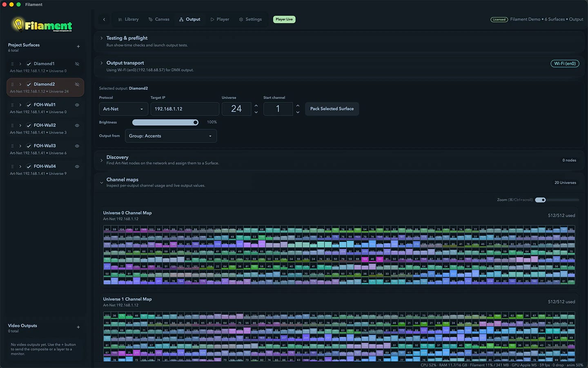Uncheck the FOH-Wall3 checkbox
The width and height of the screenshot is (588, 368).
click(29, 146)
